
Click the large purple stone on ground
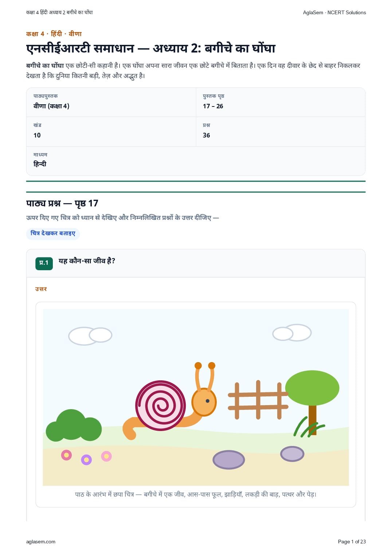coord(229,459)
